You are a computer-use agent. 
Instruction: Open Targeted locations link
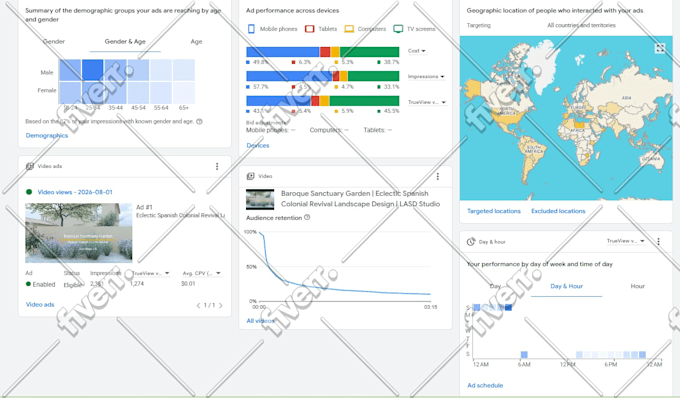point(494,211)
